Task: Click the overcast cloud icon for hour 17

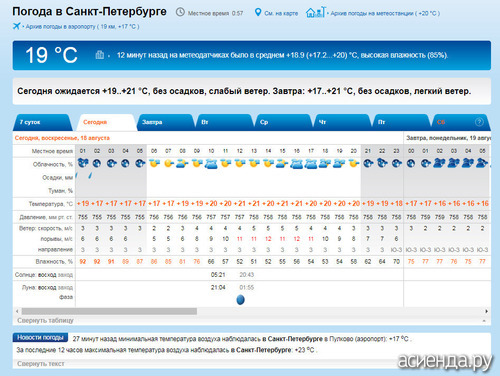Action: 311,164
